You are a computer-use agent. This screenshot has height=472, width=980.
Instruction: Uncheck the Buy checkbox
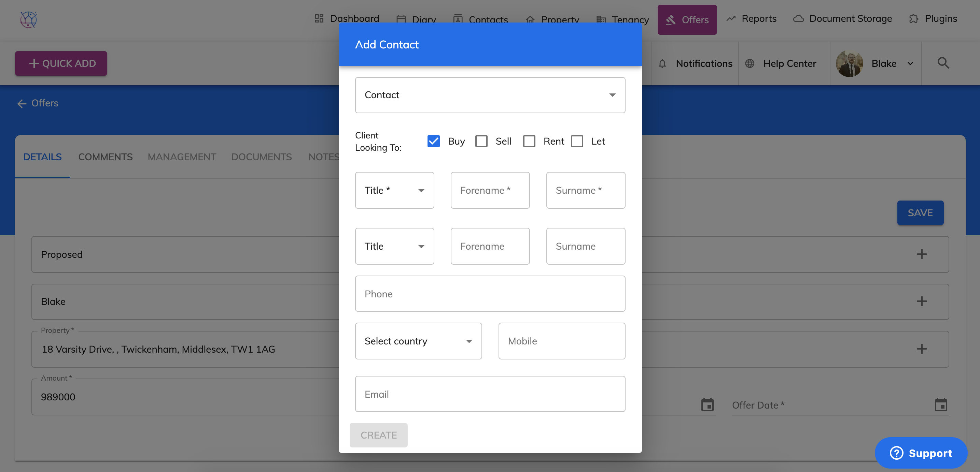433,142
